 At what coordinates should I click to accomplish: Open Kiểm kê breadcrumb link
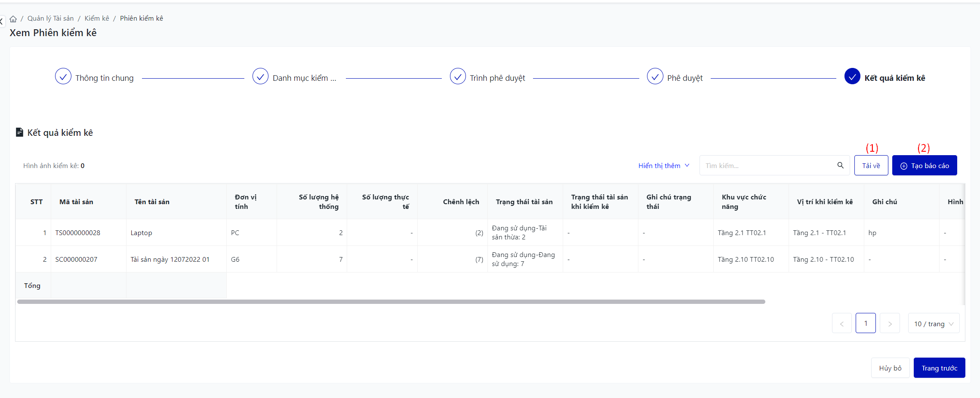97,18
